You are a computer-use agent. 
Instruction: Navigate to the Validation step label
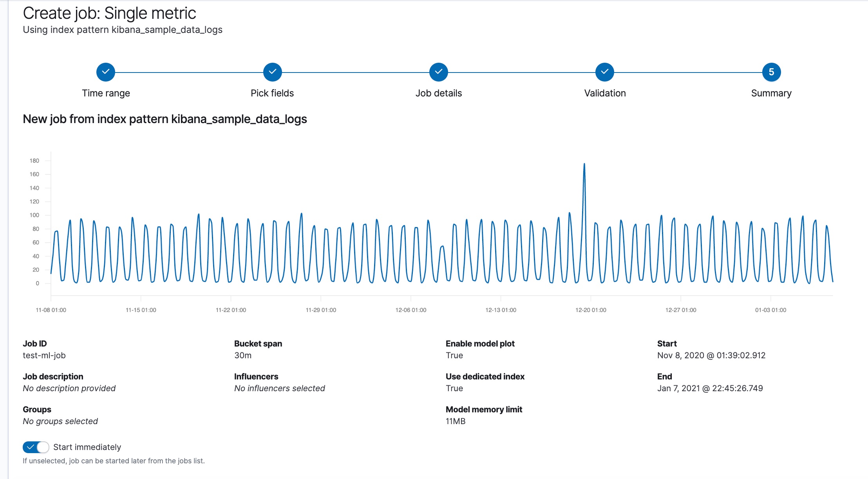click(604, 93)
